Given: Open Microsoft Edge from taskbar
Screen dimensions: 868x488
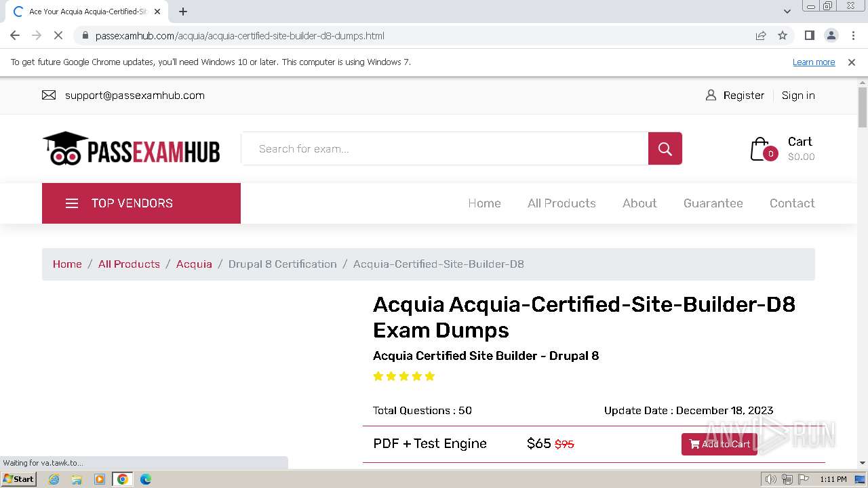Looking at the screenshot, I should pos(145,479).
